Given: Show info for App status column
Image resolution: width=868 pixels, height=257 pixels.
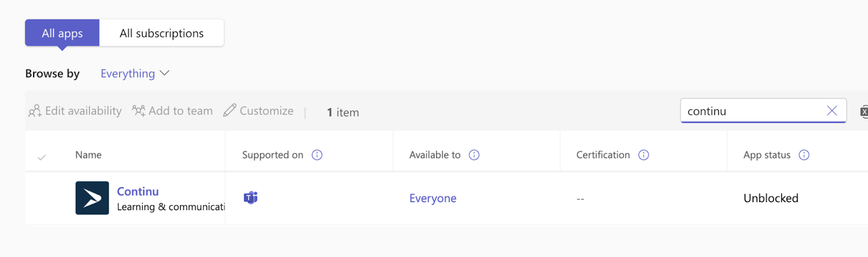Looking at the screenshot, I should (805, 155).
